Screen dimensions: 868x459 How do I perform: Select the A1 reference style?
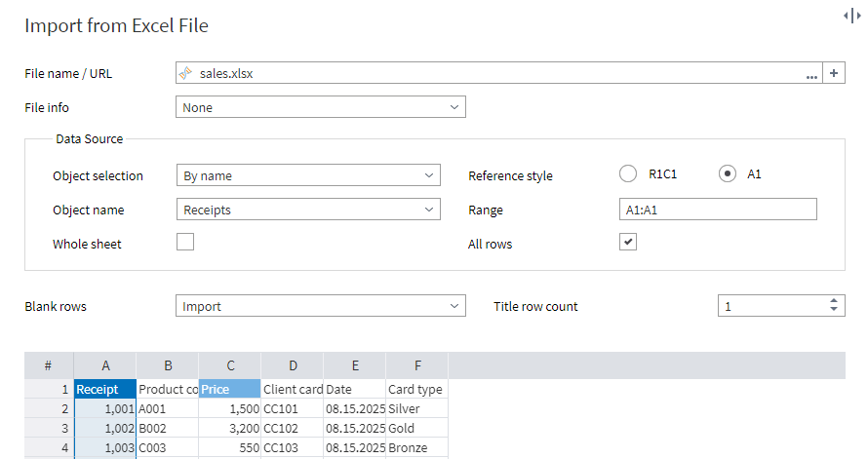point(727,174)
